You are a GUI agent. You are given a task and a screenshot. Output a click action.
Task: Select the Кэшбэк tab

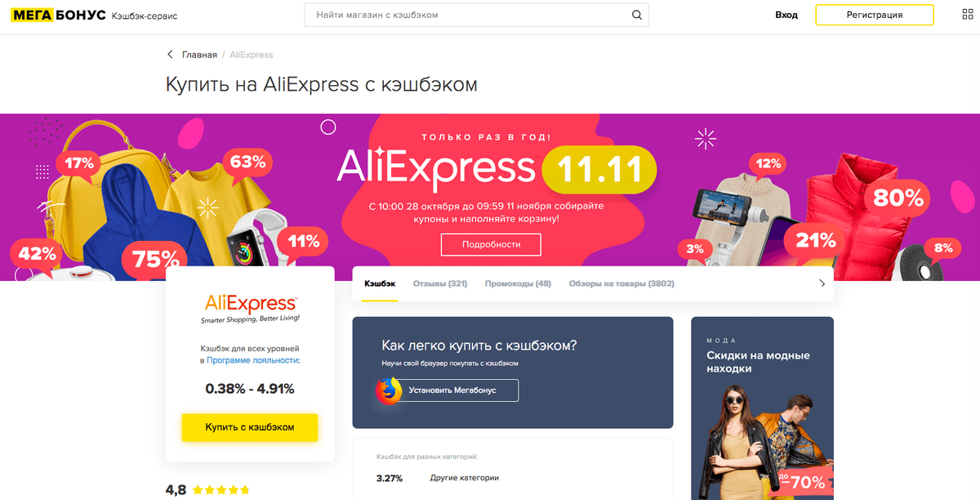click(380, 283)
